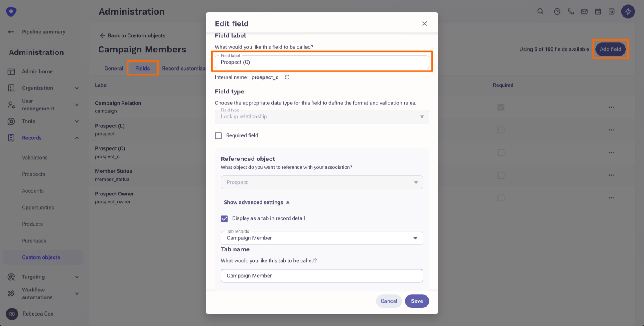Uncheck Display as a tab in record detail

225,219
